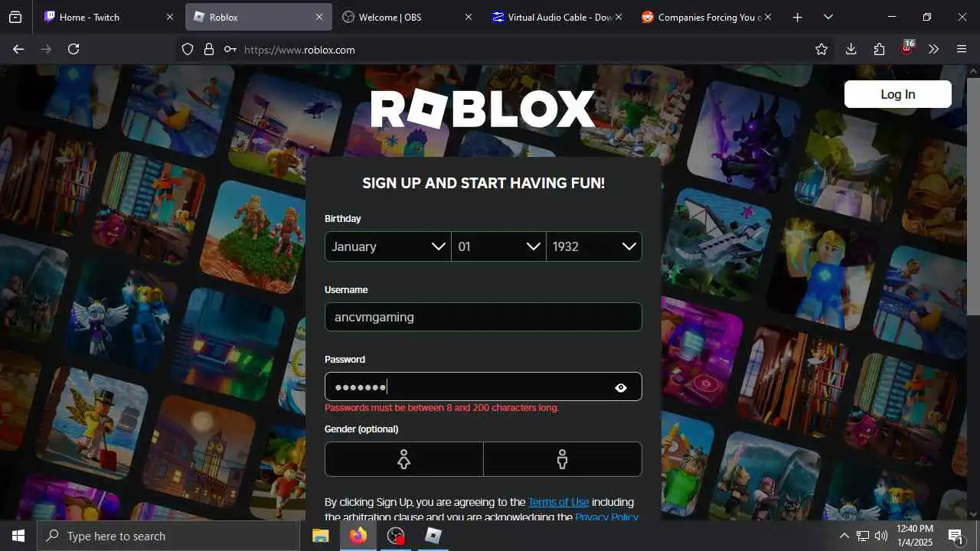The width and height of the screenshot is (980, 551).
Task: Click the Username input field
Action: pyautogui.click(x=483, y=317)
